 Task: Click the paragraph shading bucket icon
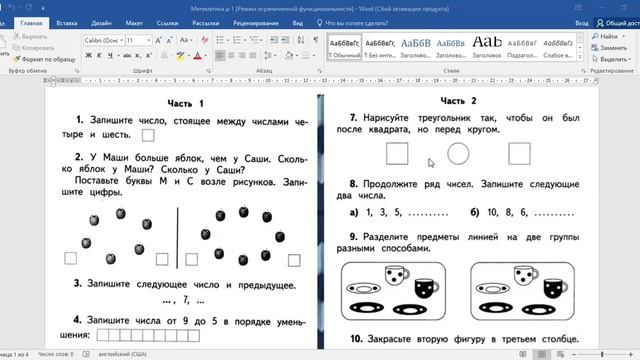tap(289, 55)
